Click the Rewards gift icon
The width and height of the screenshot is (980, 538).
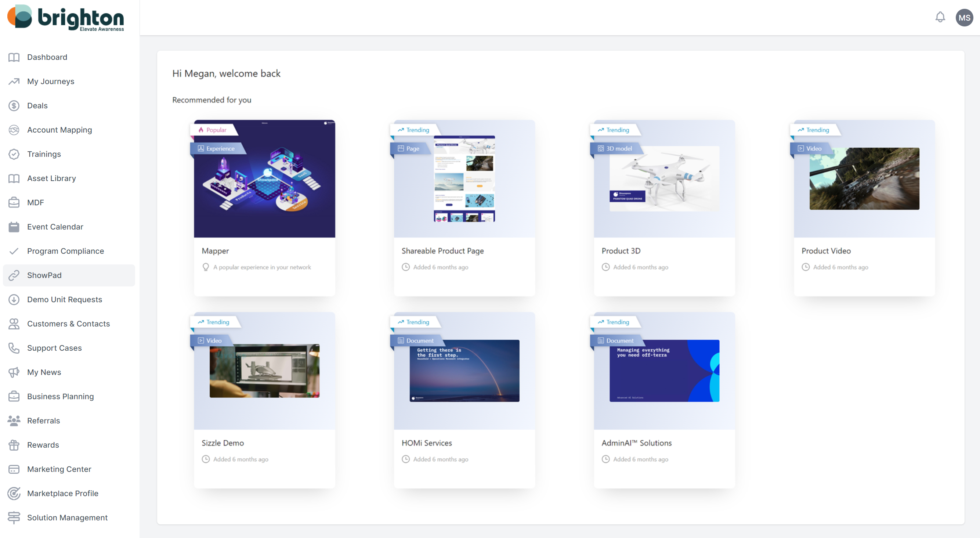14,445
